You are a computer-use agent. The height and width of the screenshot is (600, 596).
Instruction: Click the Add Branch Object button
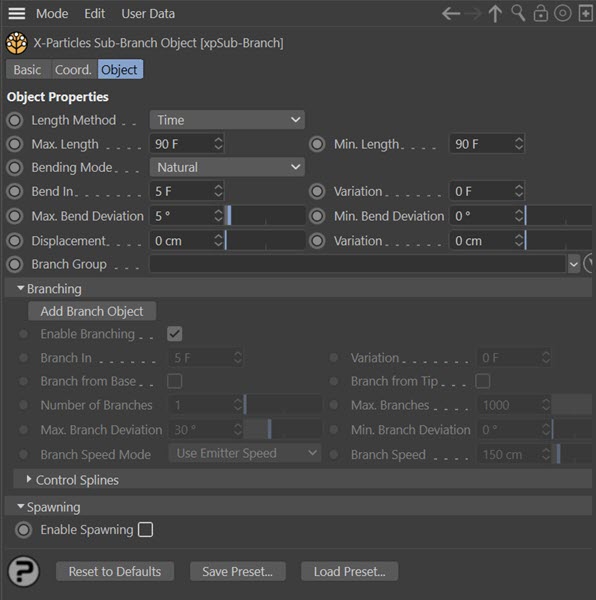[x=92, y=311]
